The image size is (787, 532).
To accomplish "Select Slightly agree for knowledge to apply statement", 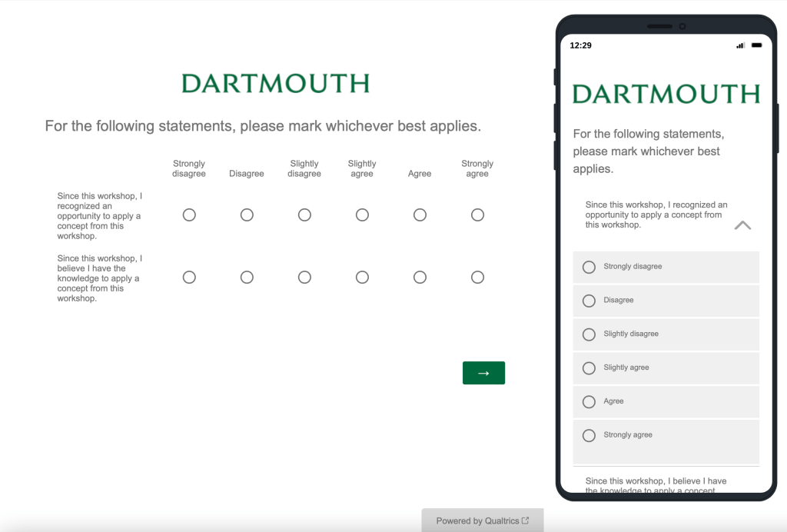I will pos(362,278).
